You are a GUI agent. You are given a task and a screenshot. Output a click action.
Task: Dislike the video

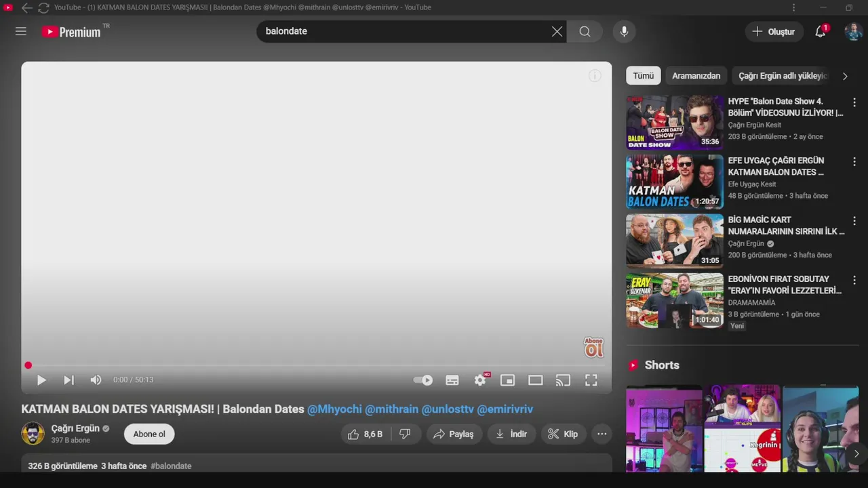coord(405,434)
